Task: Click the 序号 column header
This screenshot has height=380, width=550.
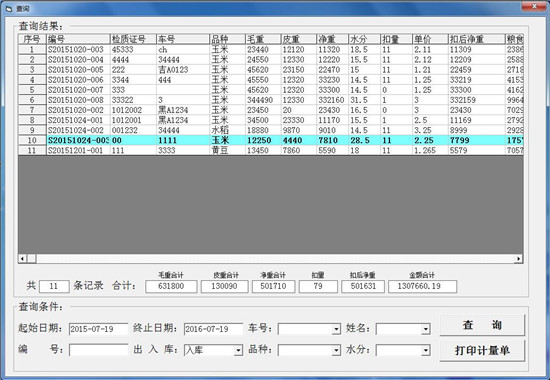Action: pos(32,39)
